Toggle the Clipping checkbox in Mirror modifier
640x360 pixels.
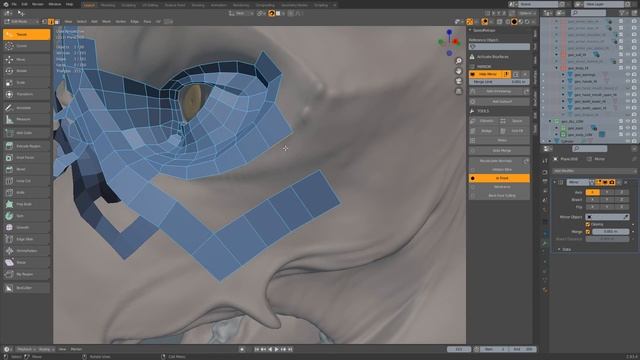click(x=588, y=224)
